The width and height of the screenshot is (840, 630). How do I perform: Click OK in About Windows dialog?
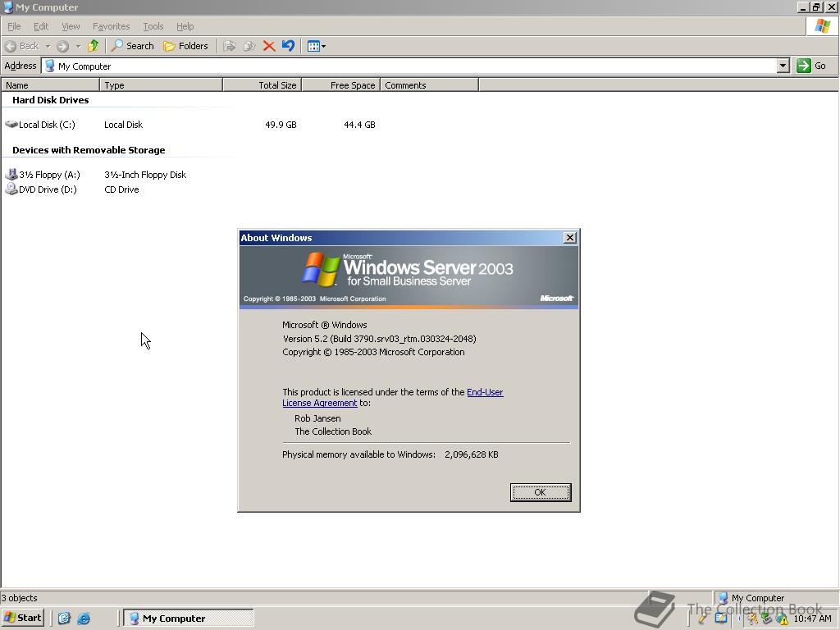541,492
